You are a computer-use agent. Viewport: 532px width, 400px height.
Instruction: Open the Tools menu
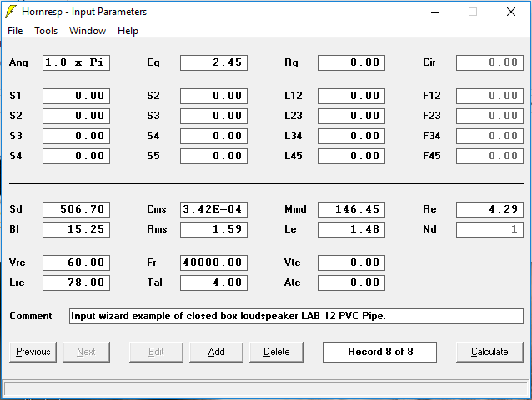click(x=46, y=31)
